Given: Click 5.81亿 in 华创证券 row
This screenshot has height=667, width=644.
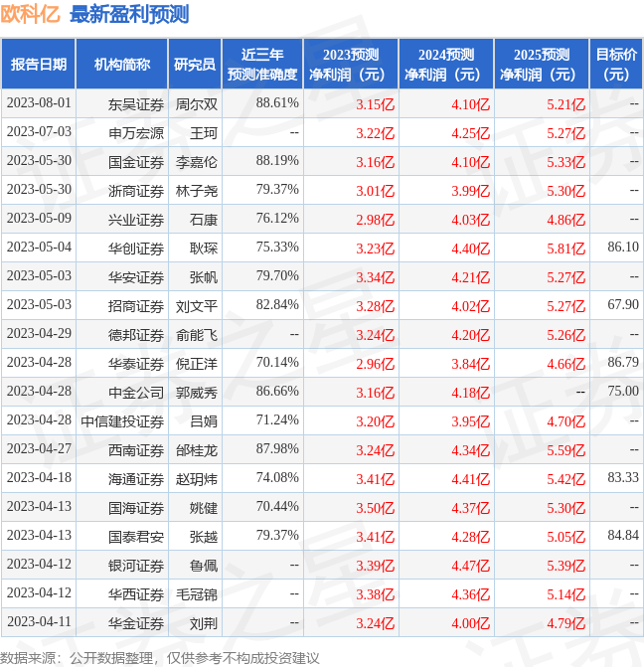Looking at the screenshot, I should 566,249.
